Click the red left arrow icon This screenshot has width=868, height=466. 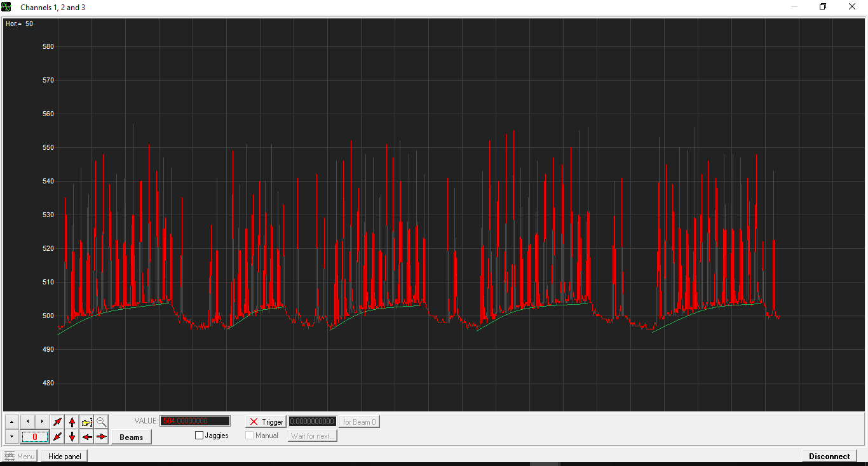(87, 437)
